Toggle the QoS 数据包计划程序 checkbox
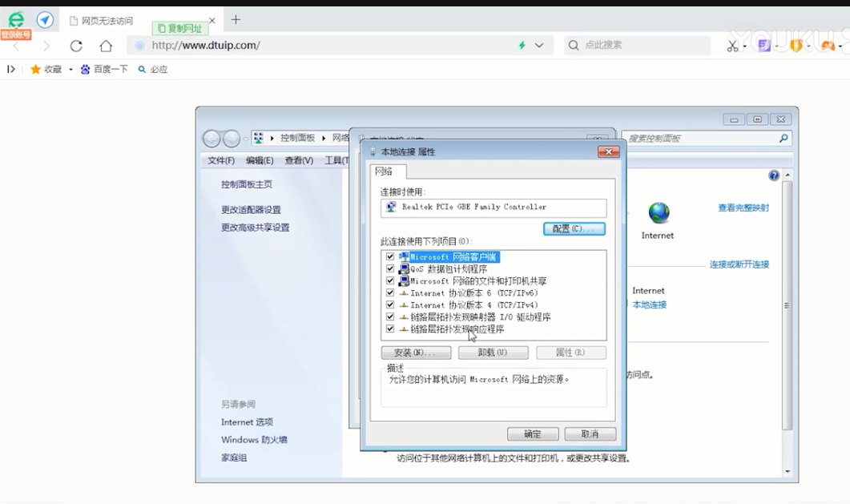Screen dimensions: 850x504 click(x=390, y=269)
